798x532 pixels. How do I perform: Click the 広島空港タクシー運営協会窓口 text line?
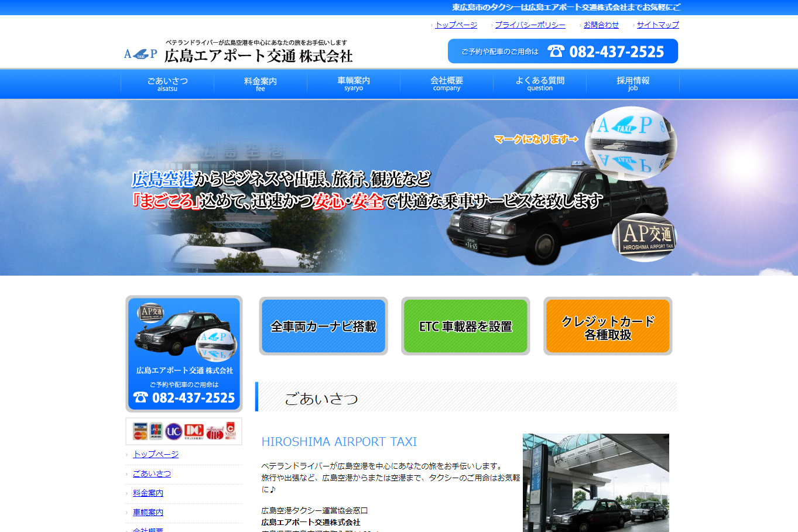pos(314,510)
